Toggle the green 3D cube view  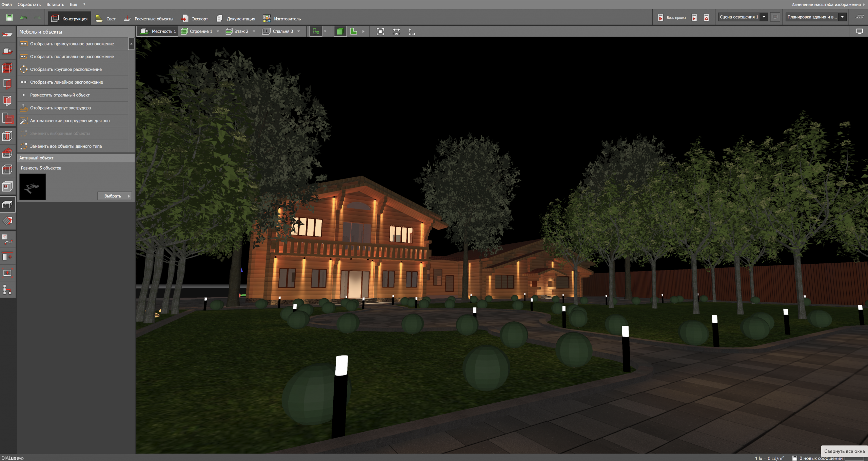pos(340,32)
